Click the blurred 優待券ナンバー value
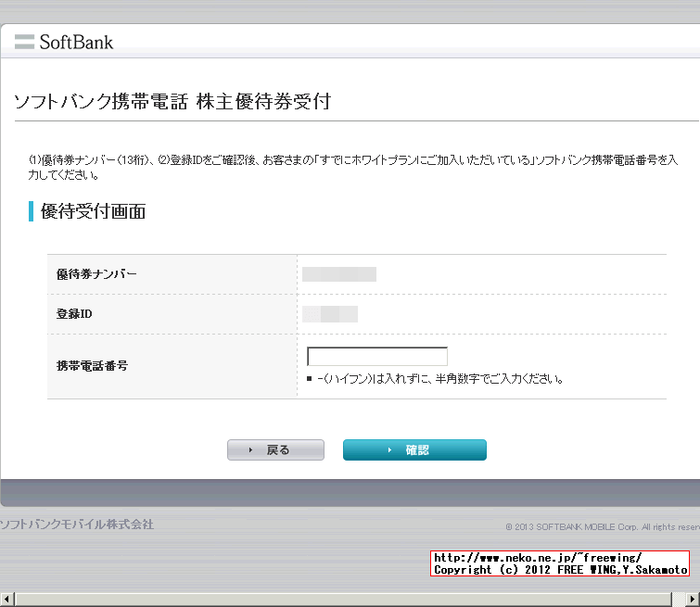 (339, 274)
